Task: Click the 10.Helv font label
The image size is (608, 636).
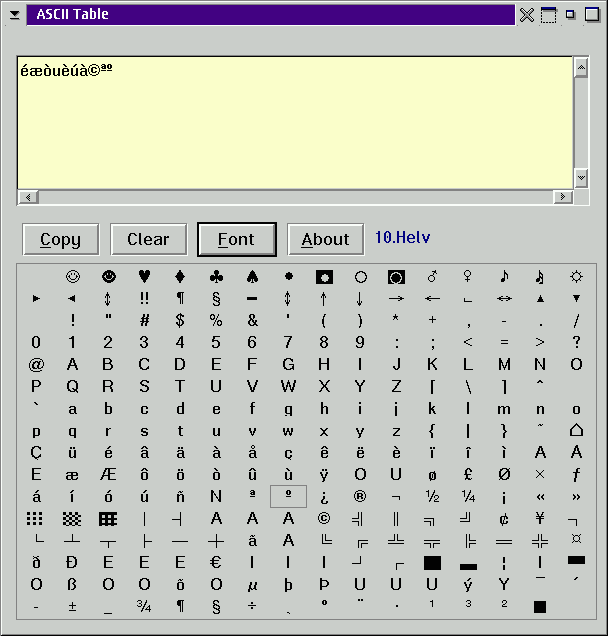Action: pyautogui.click(x=402, y=238)
